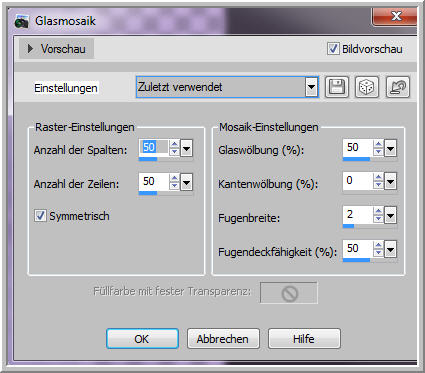
Task: Click the Abbrechen button
Action: click(x=223, y=339)
